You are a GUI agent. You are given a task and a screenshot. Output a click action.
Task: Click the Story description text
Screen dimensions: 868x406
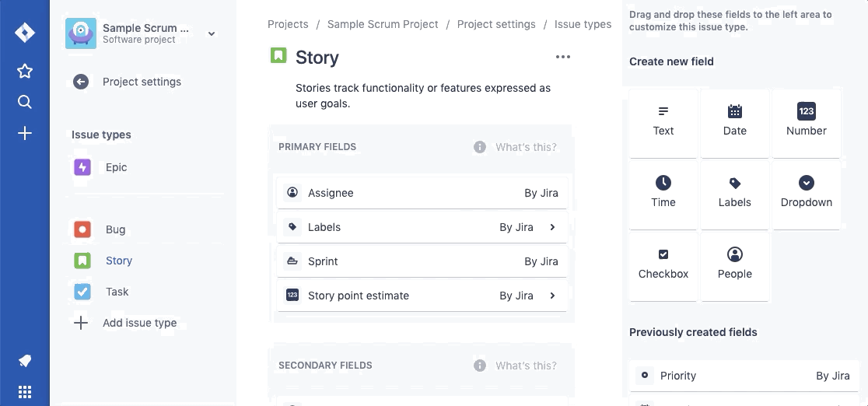coord(423,96)
